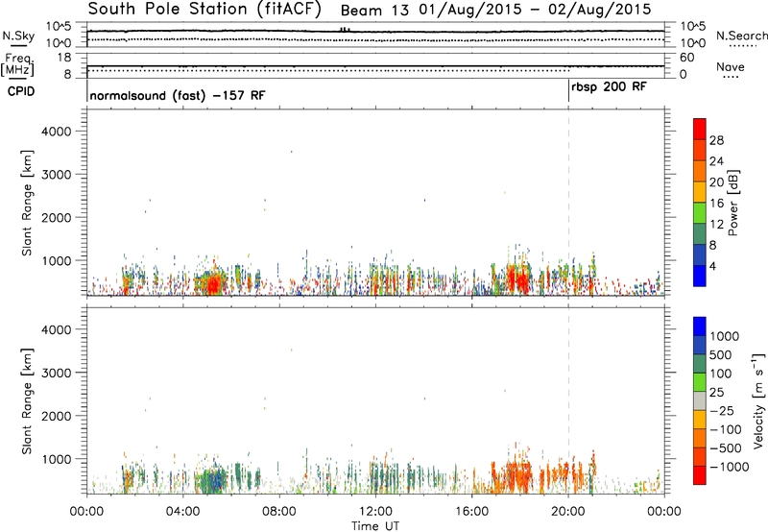Click the "normalsound (fast) -157 RF" label
The image size is (768, 532).
tap(178, 95)
